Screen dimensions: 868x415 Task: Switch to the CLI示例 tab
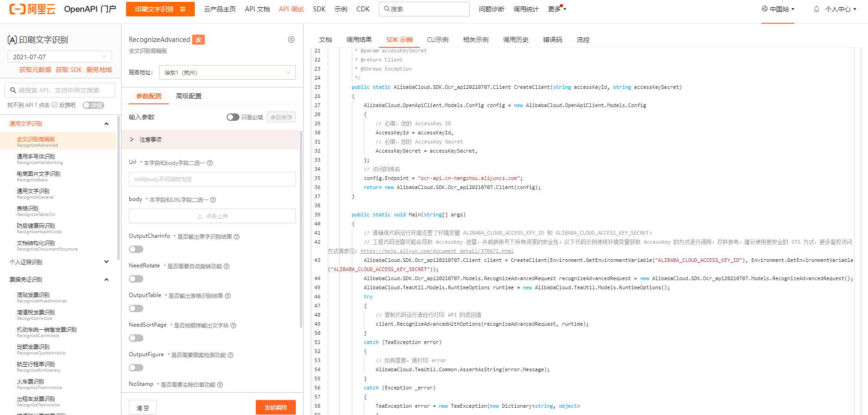(x=438, y=40)
